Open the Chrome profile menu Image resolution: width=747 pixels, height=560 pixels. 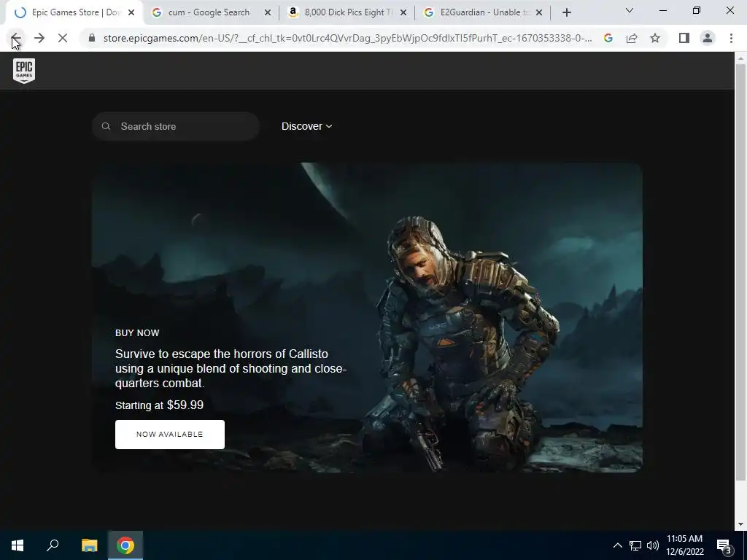point(708,38)
